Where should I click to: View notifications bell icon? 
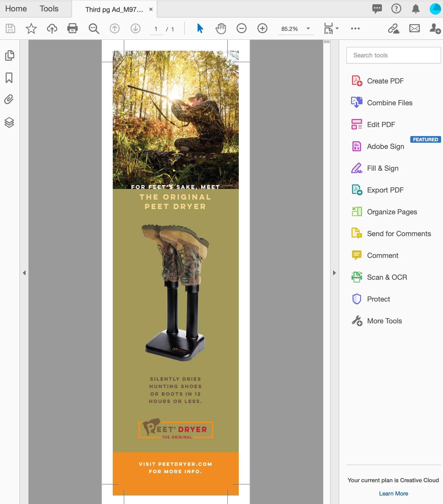[x=416, y=9]
